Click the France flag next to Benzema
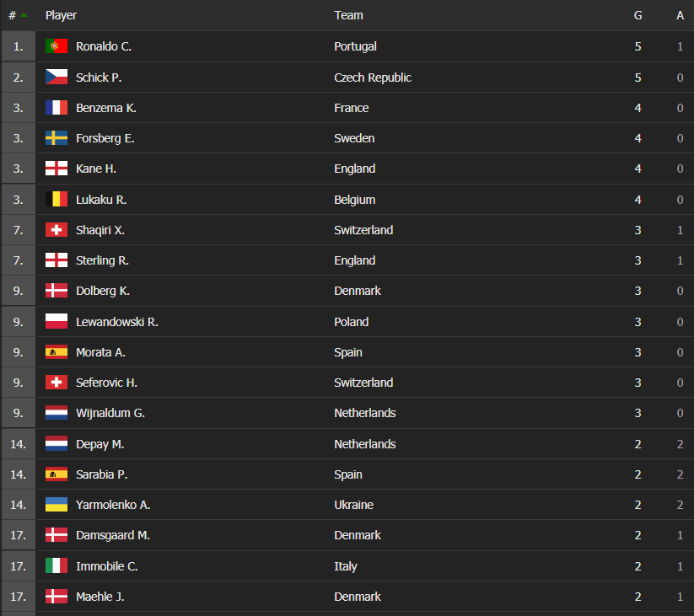Image resolution: width=694 pixels, height=616 pixels. pos(56,108)
